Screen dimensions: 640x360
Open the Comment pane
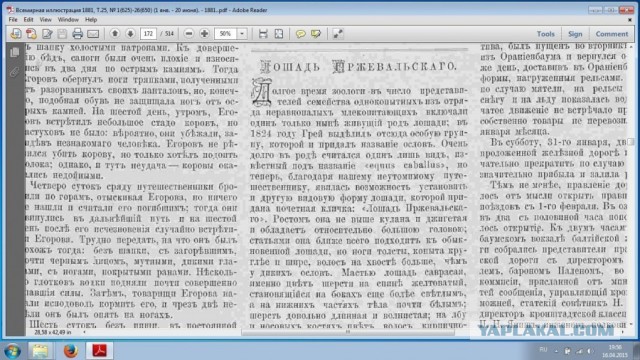[x=611, y=34]
